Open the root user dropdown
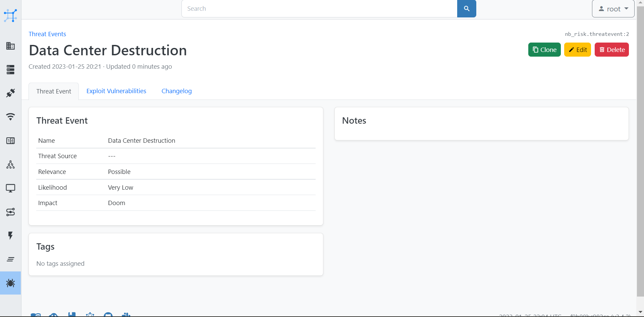This screenshot has height=317, width=644. pos(613,9)
